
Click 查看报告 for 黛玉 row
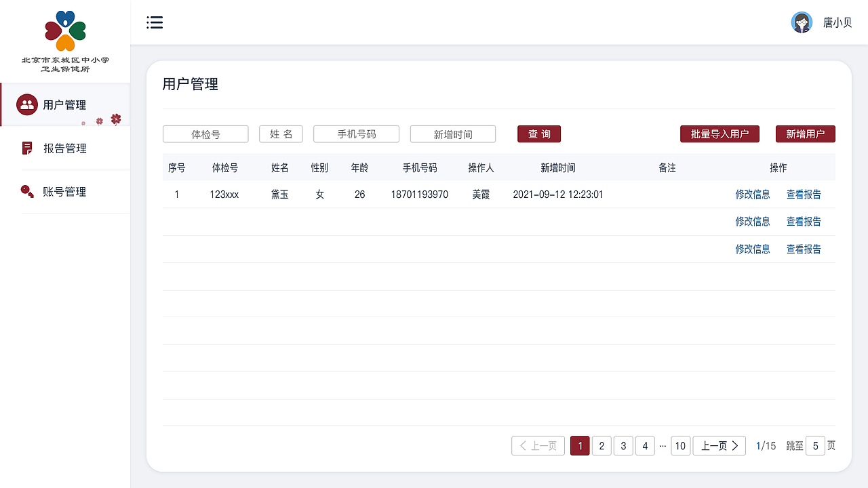pyautogui.click(x=804, y=195)
